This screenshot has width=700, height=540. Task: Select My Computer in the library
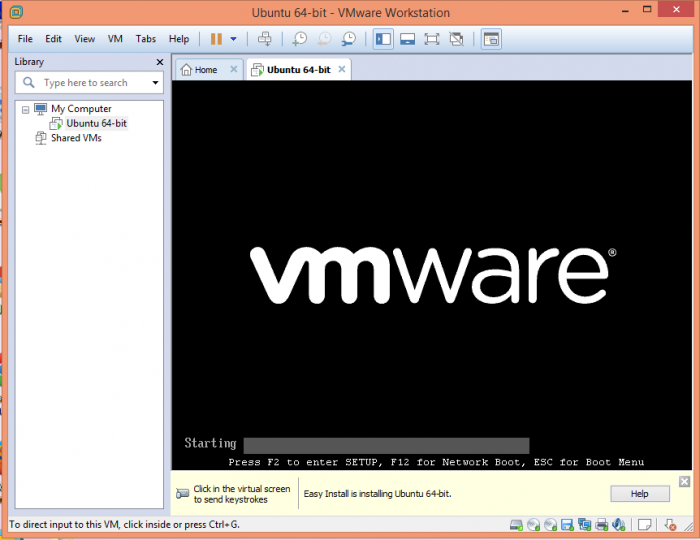[81, 108]
